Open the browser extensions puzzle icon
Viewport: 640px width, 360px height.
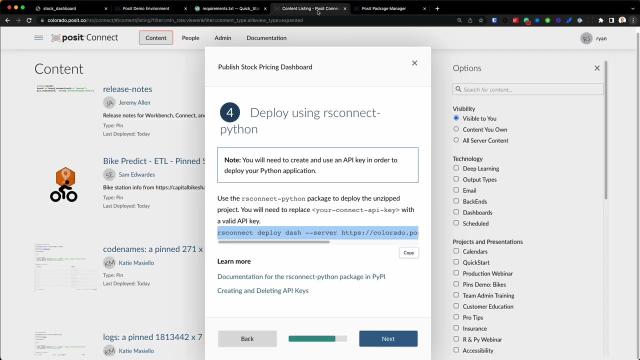(601, 20)
